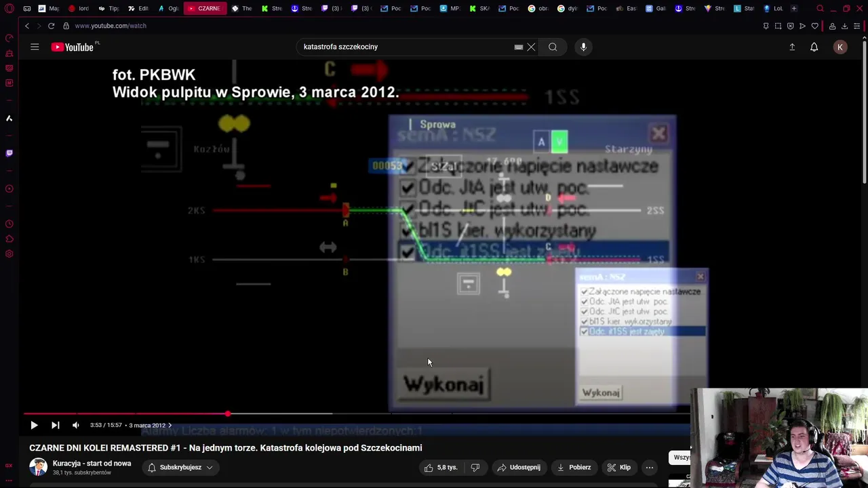Click the '38,1 tys. subskrybentów' text

click(82, 472)
